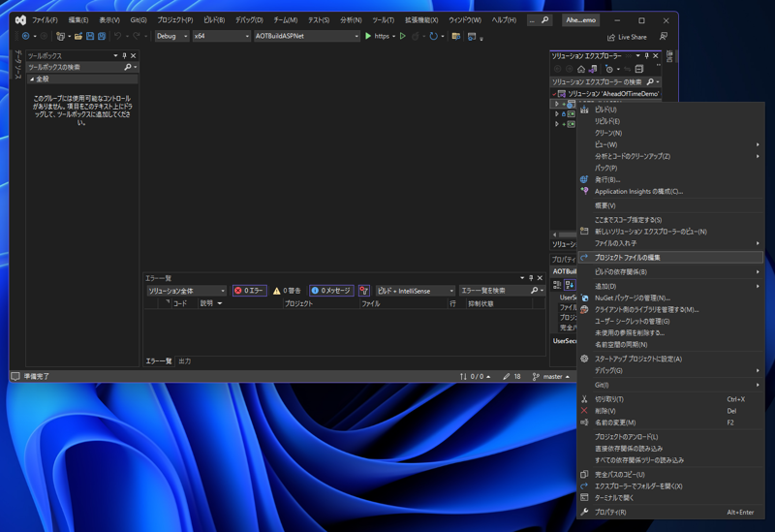
Task: Click the Live Share button label
Action: coord(633,37)
